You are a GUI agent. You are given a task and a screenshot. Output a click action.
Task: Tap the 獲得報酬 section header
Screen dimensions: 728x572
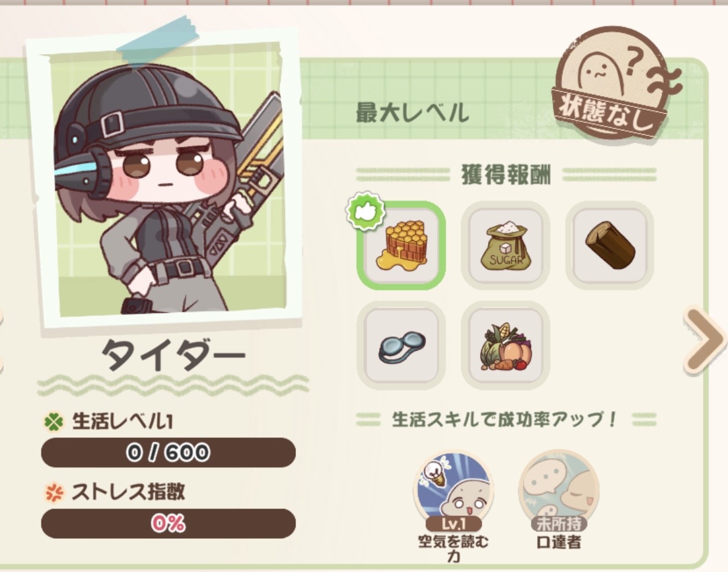[506, 175]
